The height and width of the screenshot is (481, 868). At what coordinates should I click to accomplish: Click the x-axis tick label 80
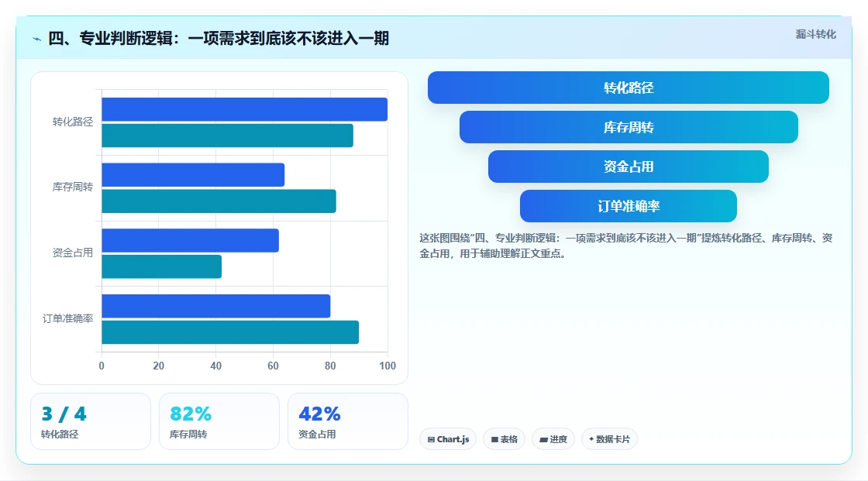point(330,366)
